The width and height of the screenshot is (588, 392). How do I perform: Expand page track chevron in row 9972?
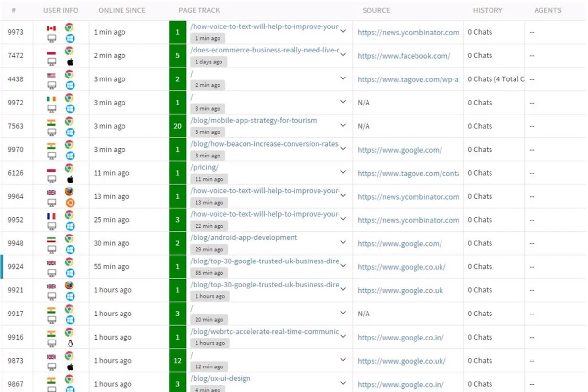pyautogui.click(x=343, y=102)
